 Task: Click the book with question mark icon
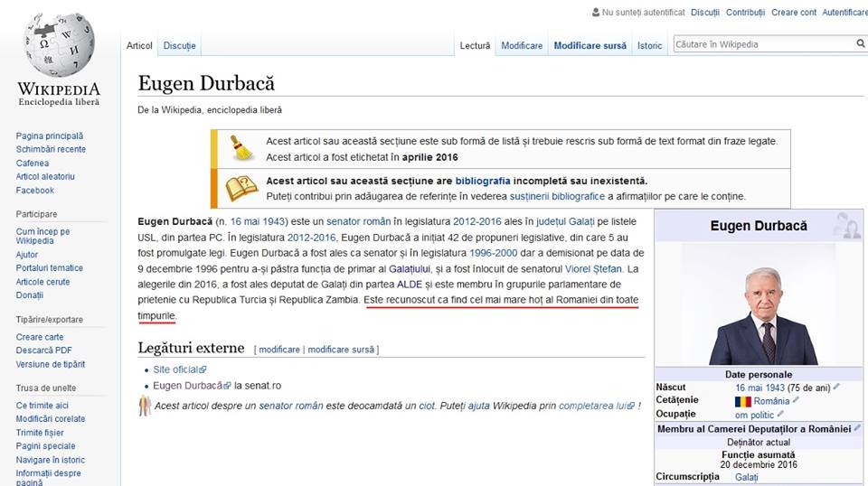pos(241,188)
